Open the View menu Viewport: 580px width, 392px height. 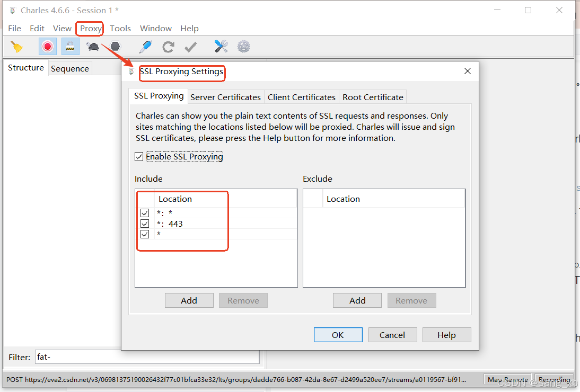click(x=62, y=29)
